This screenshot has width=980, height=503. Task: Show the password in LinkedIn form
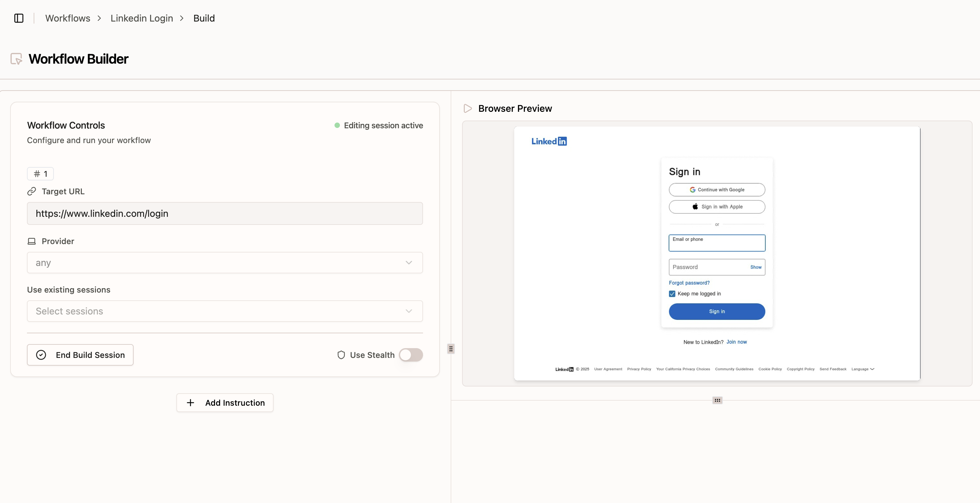tap(756, 267)
